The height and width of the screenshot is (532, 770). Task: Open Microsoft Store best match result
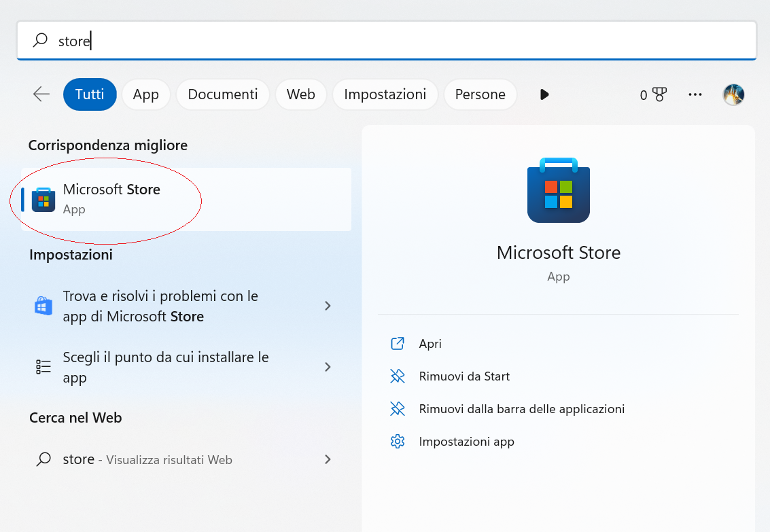pos(187,199)
